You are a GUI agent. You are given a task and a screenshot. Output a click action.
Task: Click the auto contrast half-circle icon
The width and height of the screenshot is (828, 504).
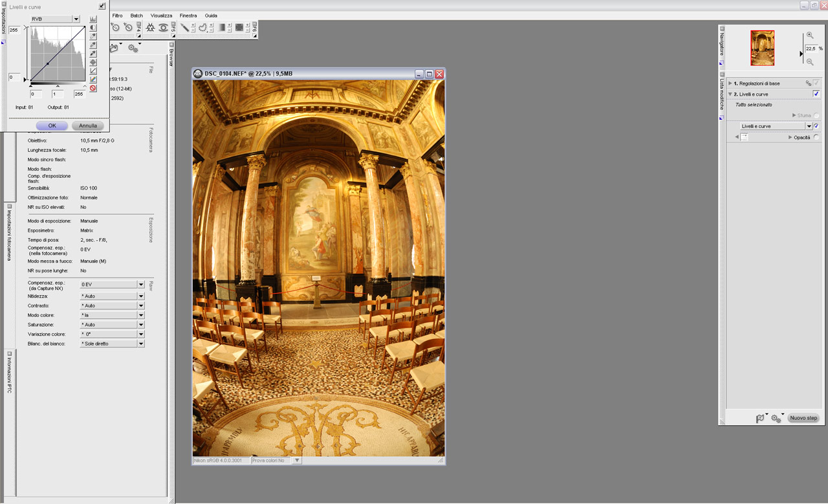coord(93,28)
